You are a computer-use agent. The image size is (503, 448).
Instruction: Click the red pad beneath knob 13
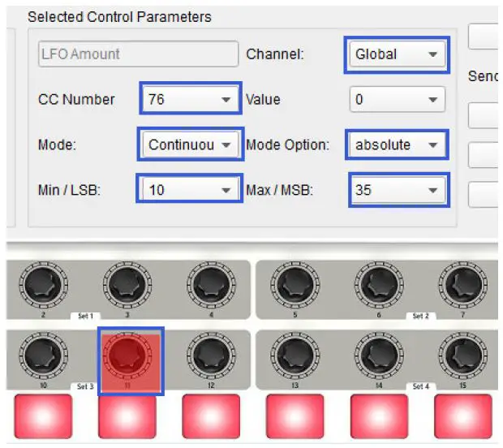click(x=295, y=416)
